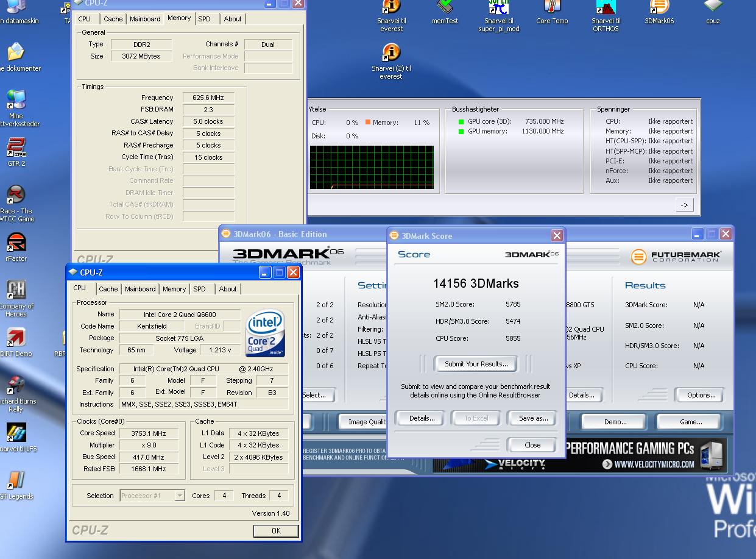
Task: Click the Select button in 3DMark06 tests
Action: 317,395
